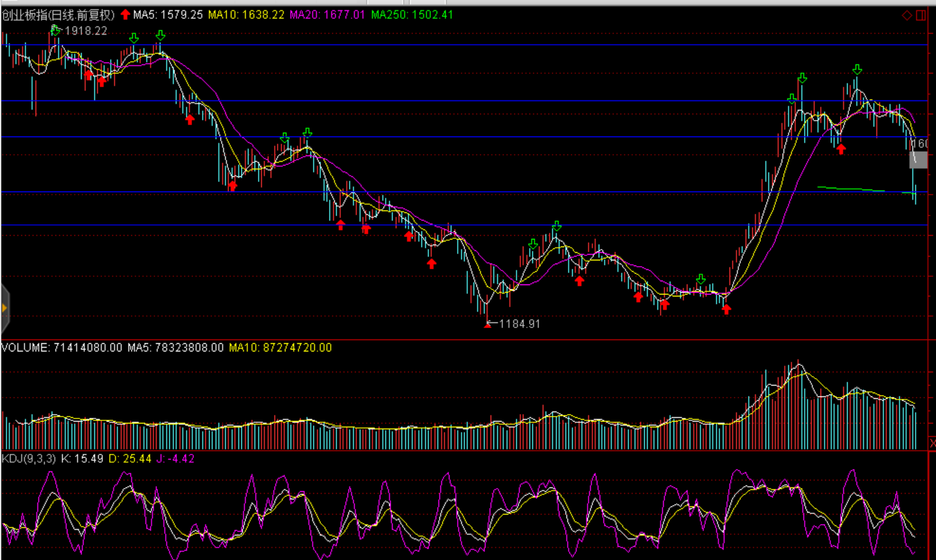Viewport: 936px width, 560px height.
Task: Select the 创业板指 (日线.前复权) chart title
Action: point(58,15)
